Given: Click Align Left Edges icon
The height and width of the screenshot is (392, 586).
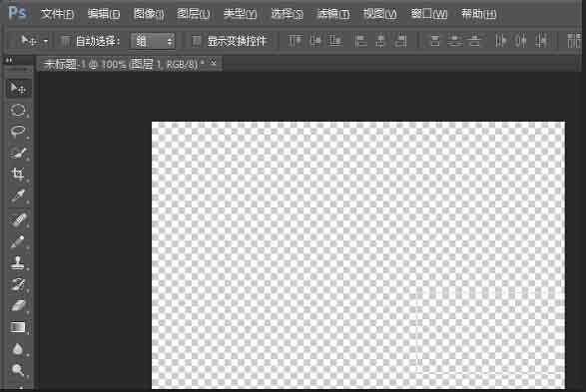Looking at the screenshot, I should tap(360, 41).
